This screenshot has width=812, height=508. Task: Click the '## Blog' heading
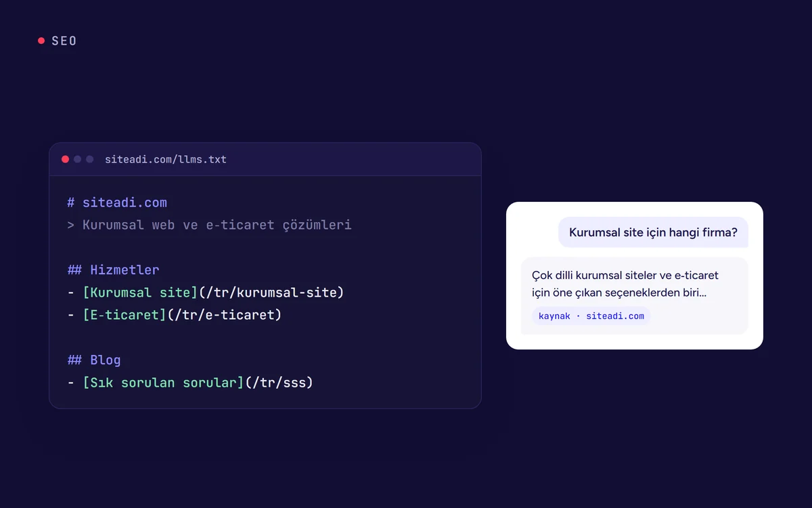(x=94, y=360)
